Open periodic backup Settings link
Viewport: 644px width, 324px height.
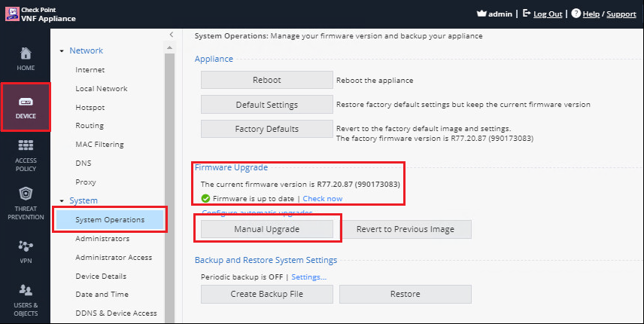click(309, 277)
